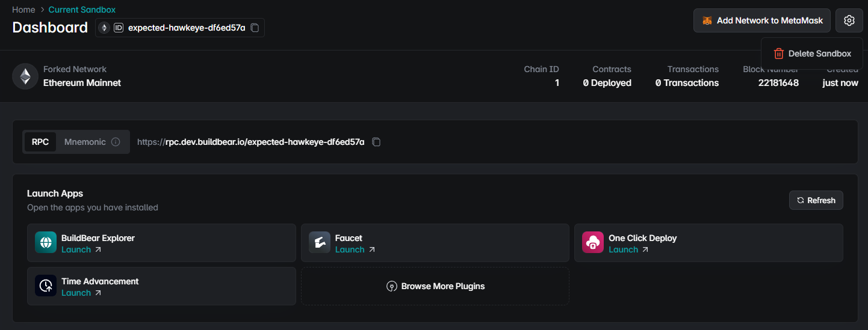Click the Faucet tap icon
Image resolution: width=868 pixels, height=330 pixels.
click(320, 243)
